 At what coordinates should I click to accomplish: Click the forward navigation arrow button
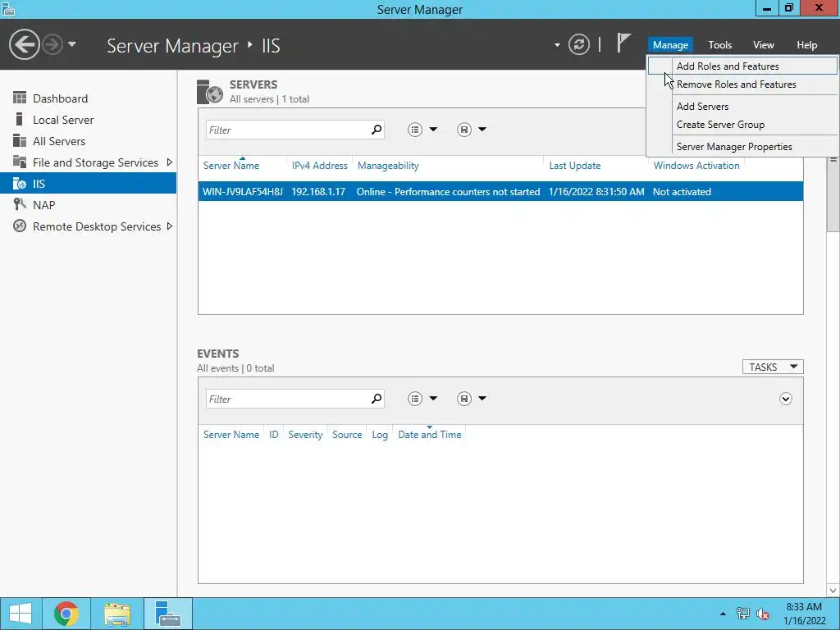click(52, 44)
